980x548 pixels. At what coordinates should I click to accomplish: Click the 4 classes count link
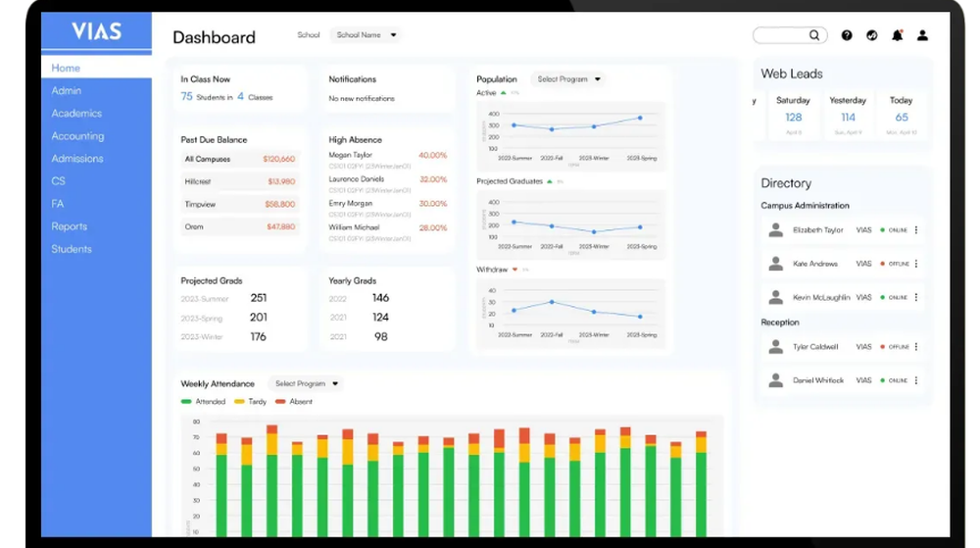tap(240, 96)
